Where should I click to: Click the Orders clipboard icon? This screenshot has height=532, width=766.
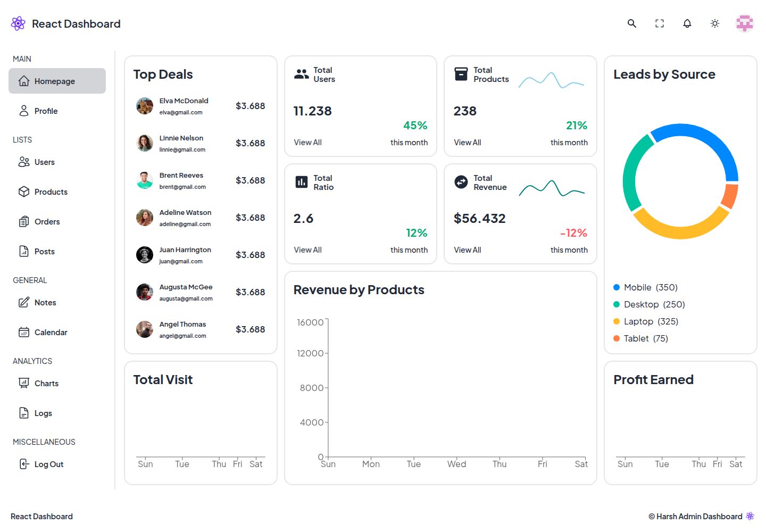click(24, 221)
